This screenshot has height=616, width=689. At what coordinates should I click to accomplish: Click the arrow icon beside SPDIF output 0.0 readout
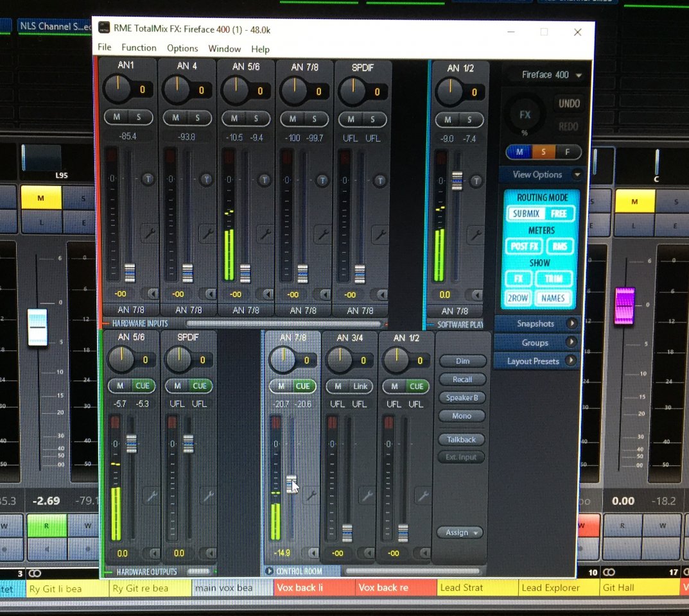click(211, 552)
